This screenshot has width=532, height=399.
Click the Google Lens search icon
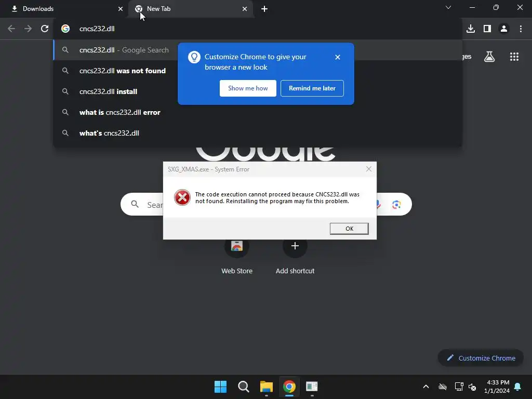tap(396, 205)
